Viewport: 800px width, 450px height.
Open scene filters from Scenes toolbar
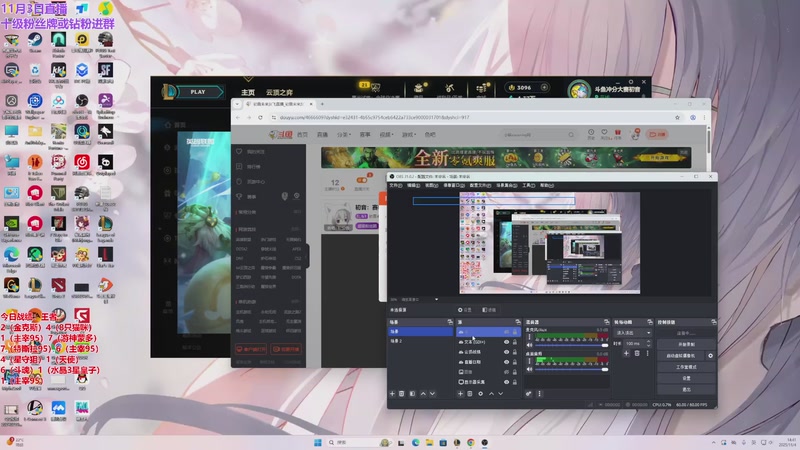pyautogui.click(x=412, y=394)
